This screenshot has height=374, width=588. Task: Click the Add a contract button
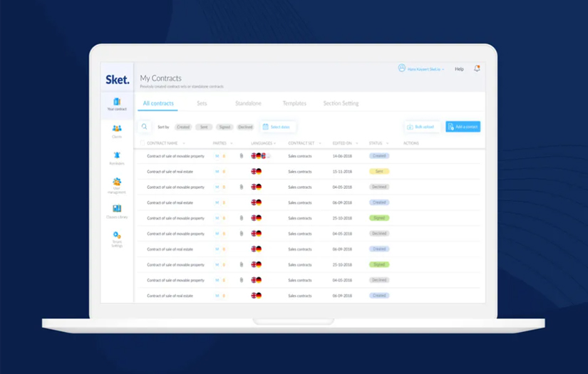coord(463,127)
